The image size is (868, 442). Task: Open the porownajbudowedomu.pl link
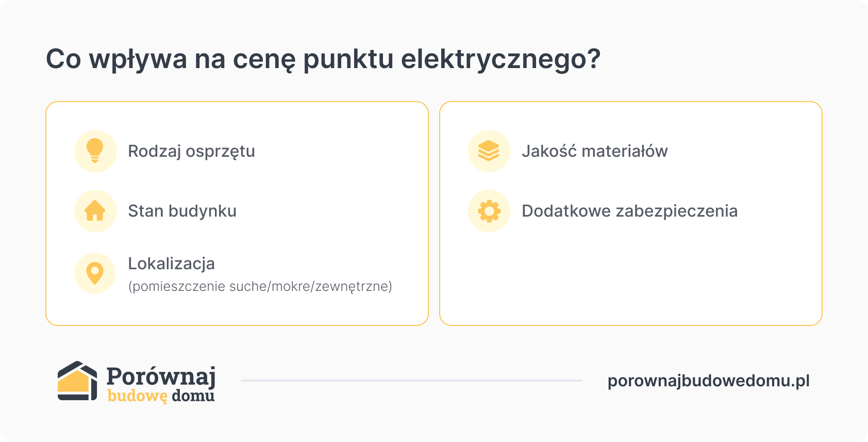[708, 381]
